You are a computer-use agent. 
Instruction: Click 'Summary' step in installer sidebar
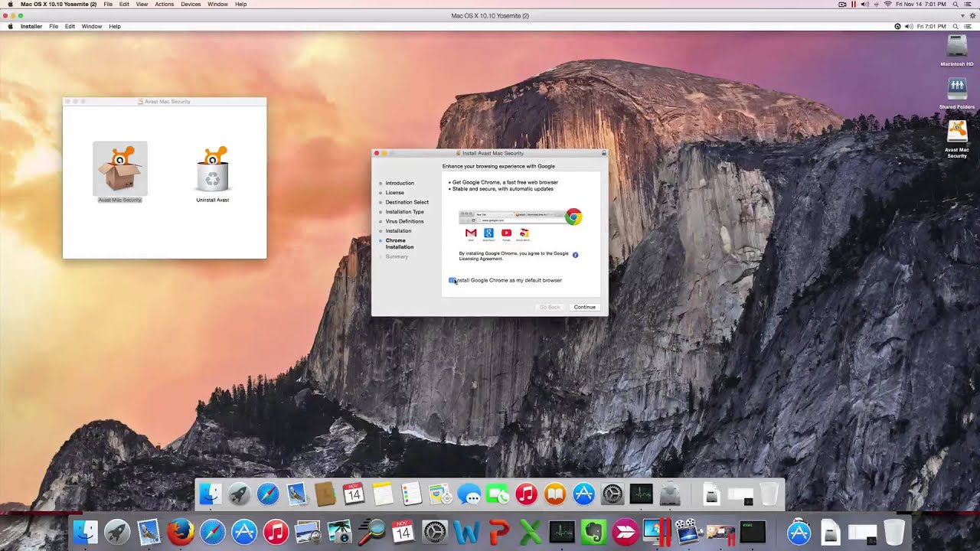tap(397, 256)
